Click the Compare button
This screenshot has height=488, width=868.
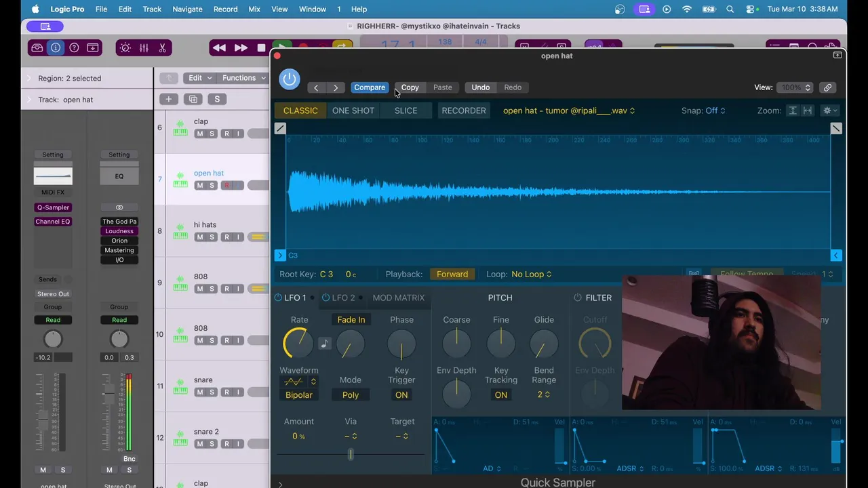coord(370,87)
